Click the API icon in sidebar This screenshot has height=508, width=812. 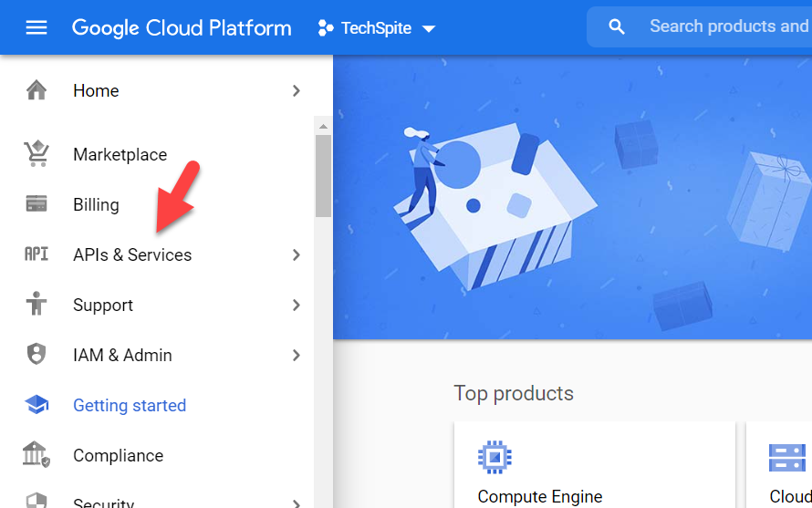(x=36, y=254)
